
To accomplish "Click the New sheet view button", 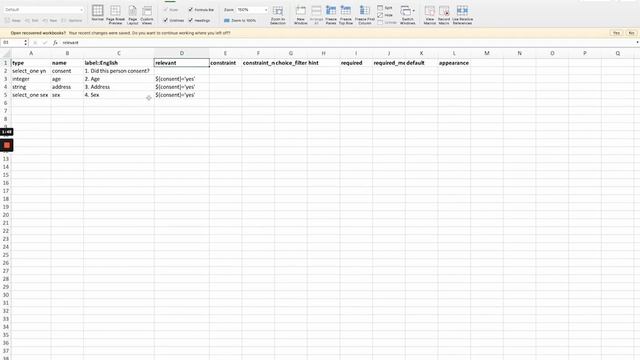I will 50,20.
